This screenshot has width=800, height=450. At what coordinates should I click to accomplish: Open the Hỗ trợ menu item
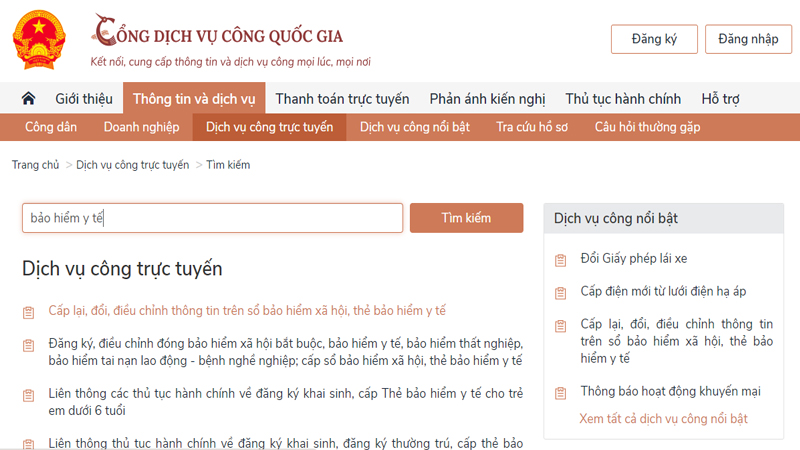pyautogui.click(x=720, y=99)
